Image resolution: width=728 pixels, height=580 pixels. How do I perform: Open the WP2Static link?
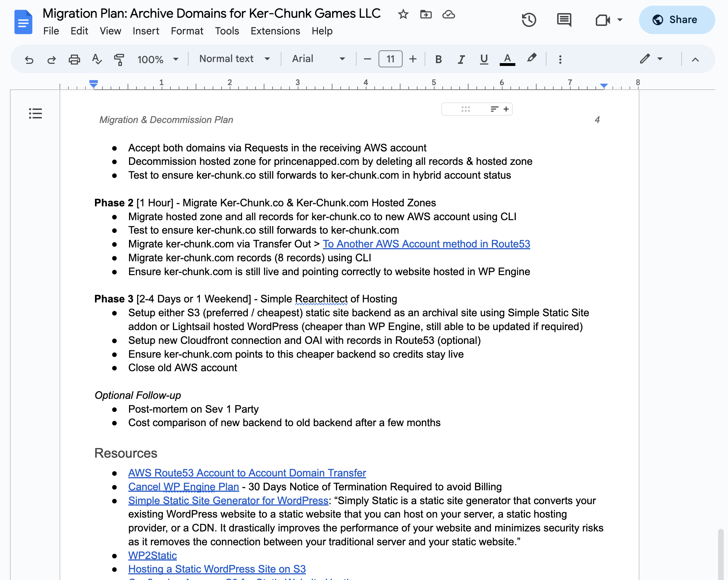152,555
